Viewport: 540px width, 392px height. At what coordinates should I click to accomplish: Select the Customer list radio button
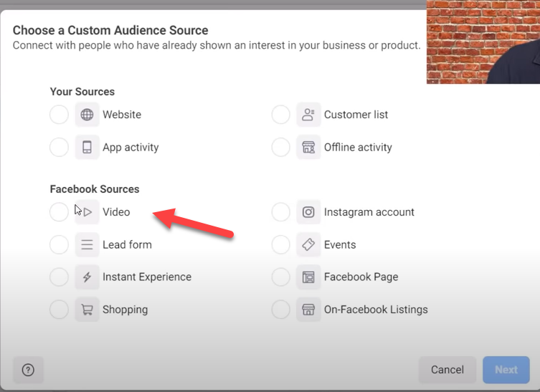280,115
